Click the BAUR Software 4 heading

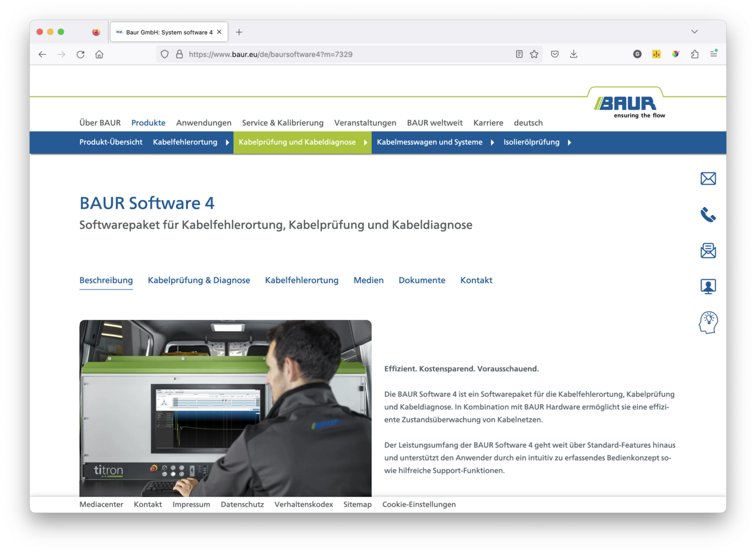[147, 203]
